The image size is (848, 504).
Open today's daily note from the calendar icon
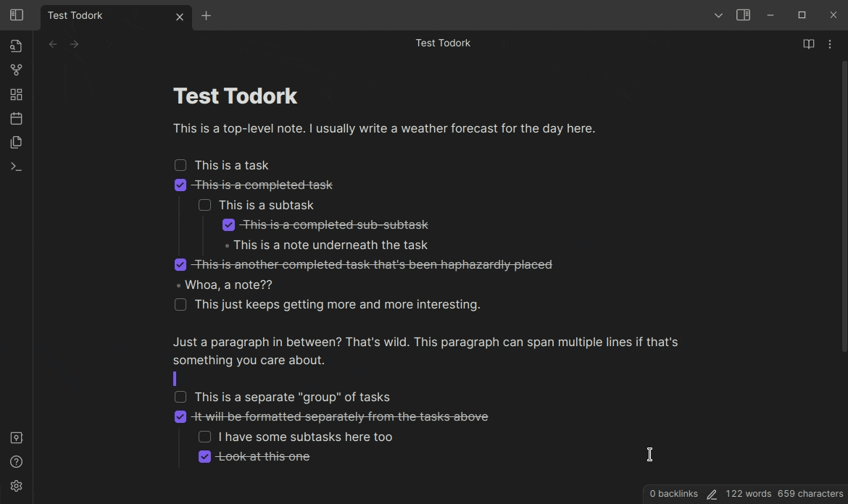point(16,118)
